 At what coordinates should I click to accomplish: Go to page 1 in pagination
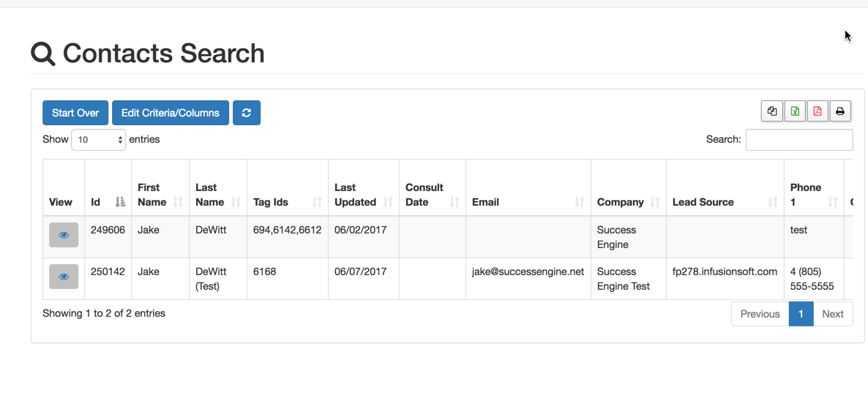pos(801,314)
